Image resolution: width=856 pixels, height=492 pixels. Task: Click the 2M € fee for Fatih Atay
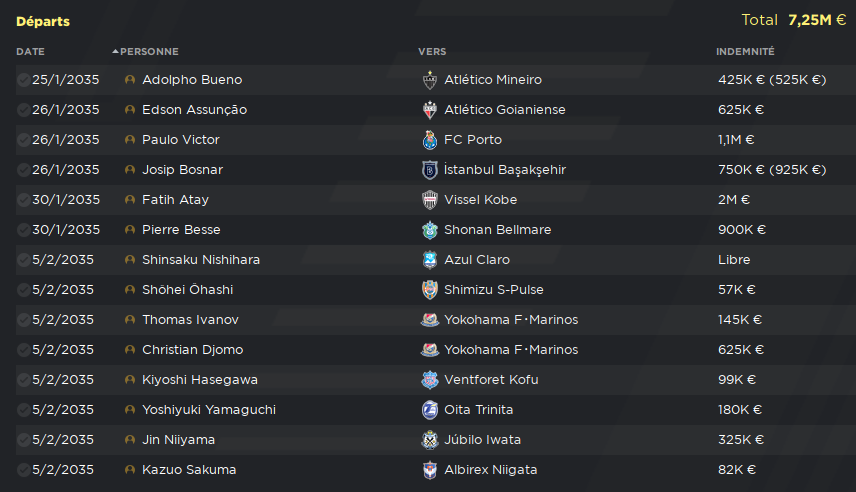[x=734, y=200]
